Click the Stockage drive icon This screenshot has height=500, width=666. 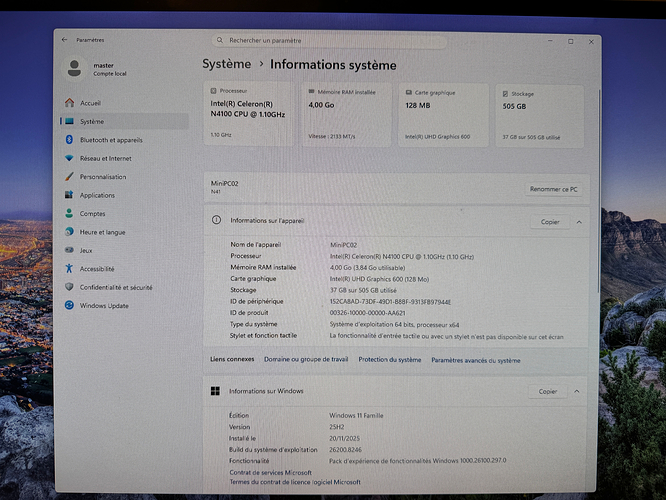(x=505, y=93)
